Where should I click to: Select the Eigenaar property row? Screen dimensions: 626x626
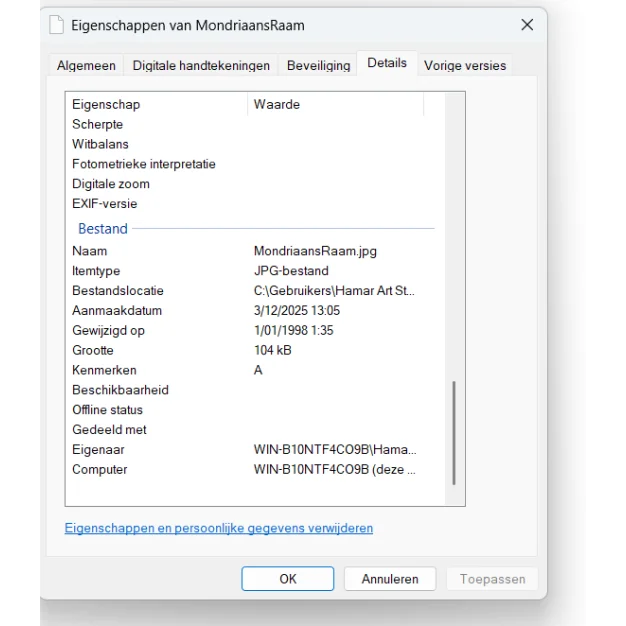[98, 450]
